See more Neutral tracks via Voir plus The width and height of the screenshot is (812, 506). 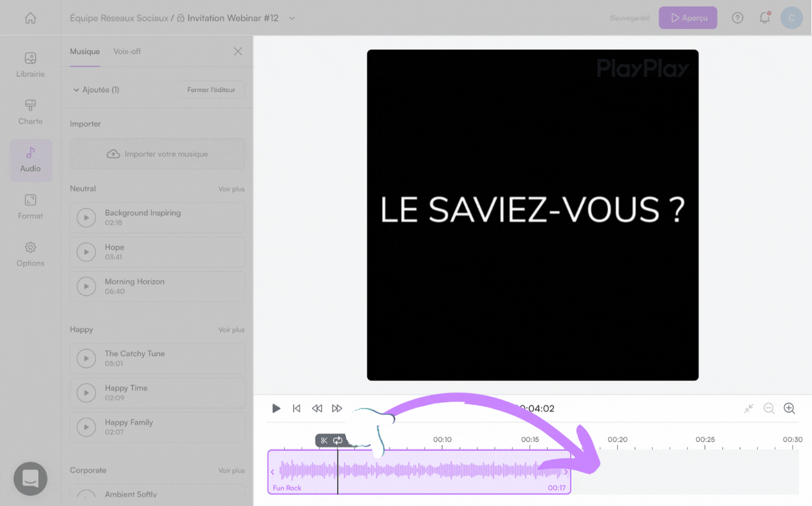pos(231,189)
